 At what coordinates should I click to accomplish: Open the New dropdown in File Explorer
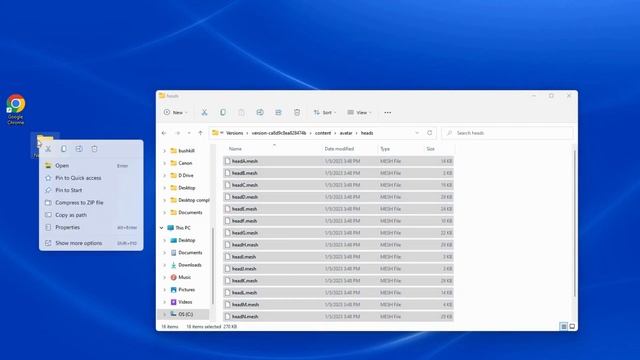[x=176, y=113]
